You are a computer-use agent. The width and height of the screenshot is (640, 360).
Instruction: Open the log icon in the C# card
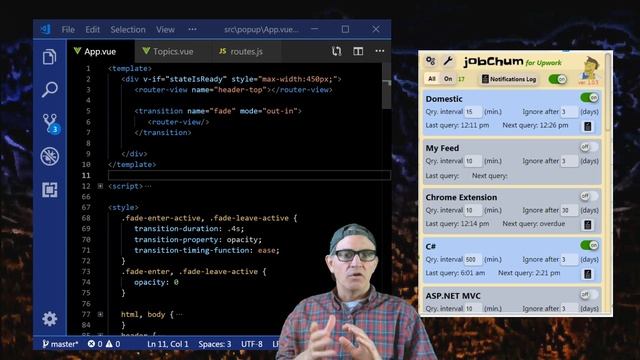click(588, 274)
